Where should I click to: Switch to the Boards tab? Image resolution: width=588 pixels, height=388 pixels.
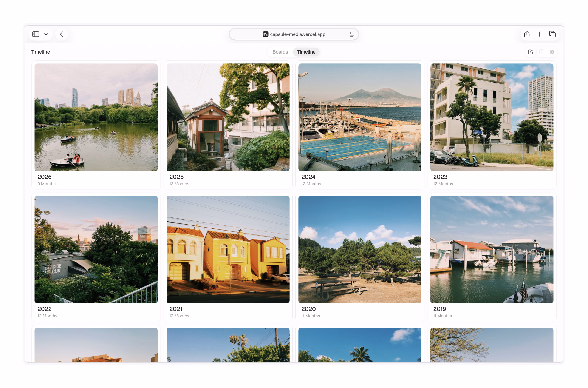(280, 52)
